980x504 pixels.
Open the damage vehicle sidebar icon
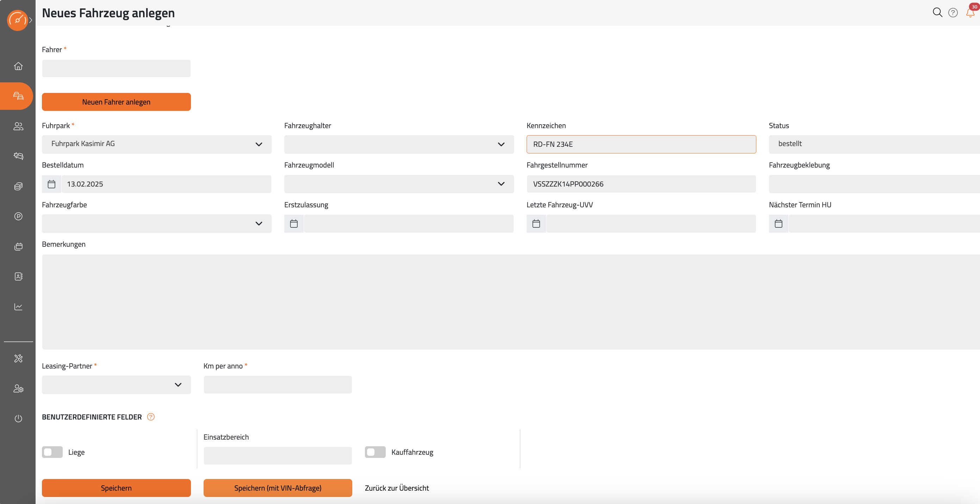click(x=18, y=156)
